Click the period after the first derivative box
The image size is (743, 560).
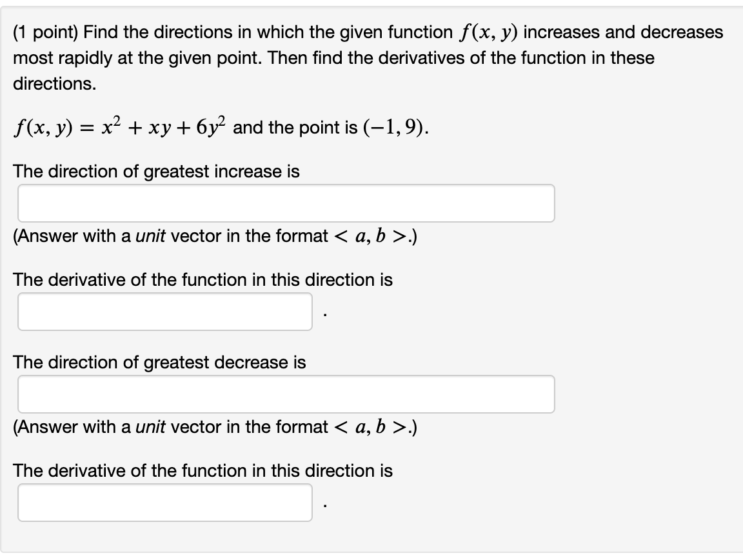pos(325,314)
